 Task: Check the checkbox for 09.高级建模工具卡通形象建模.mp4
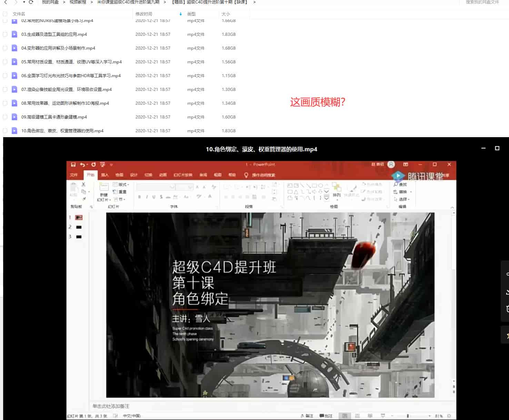pyautogui.click(x=5, y=117)
